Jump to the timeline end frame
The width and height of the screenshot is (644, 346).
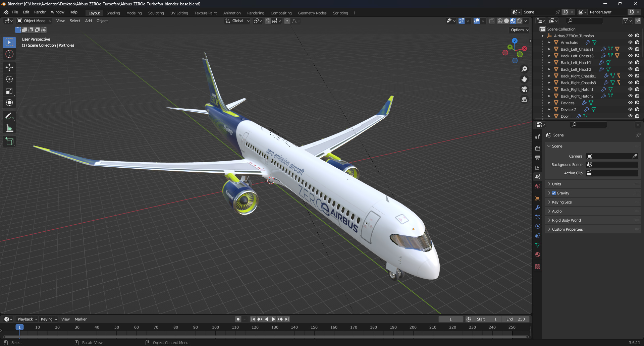tap(287, 319)
